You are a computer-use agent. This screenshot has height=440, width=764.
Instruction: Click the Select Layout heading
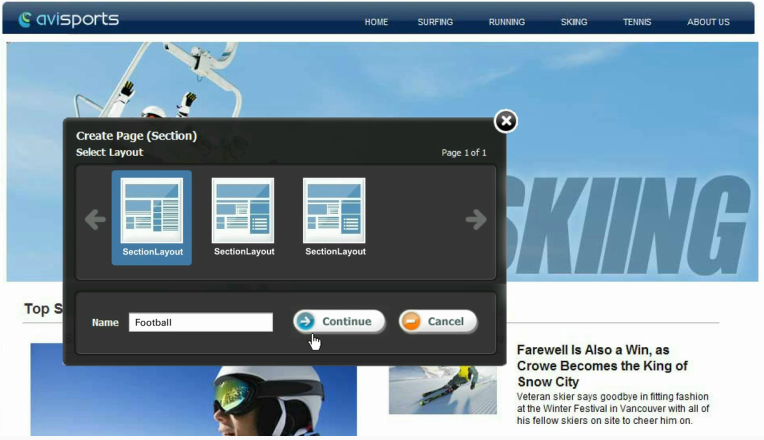[110, 152]
